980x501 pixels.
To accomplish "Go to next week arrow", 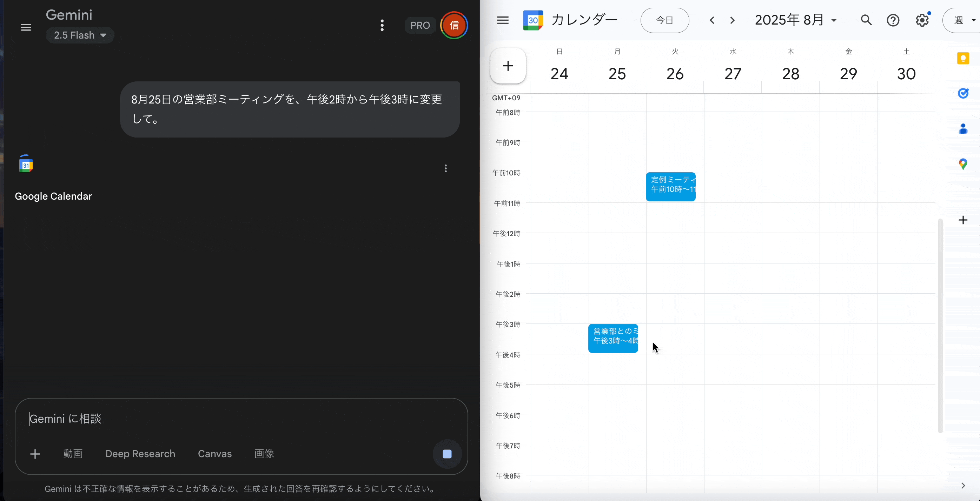I will (732, 20).
